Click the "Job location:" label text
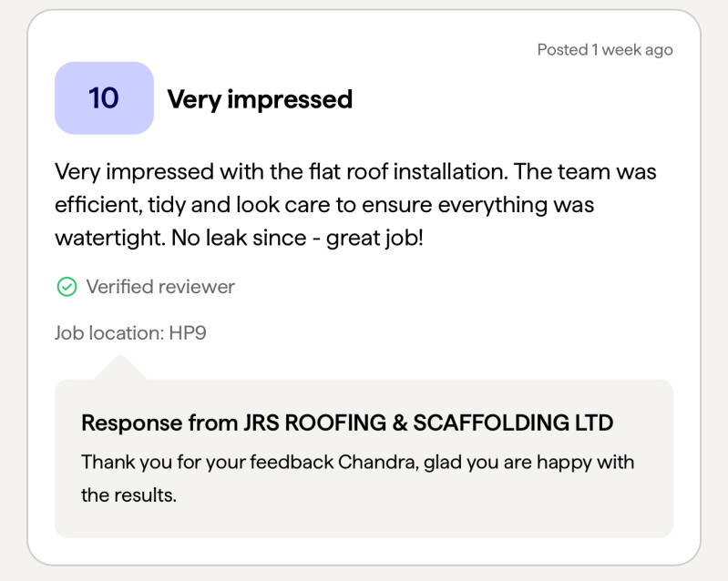The image size is (728, 581). click(x=109, y=332)
